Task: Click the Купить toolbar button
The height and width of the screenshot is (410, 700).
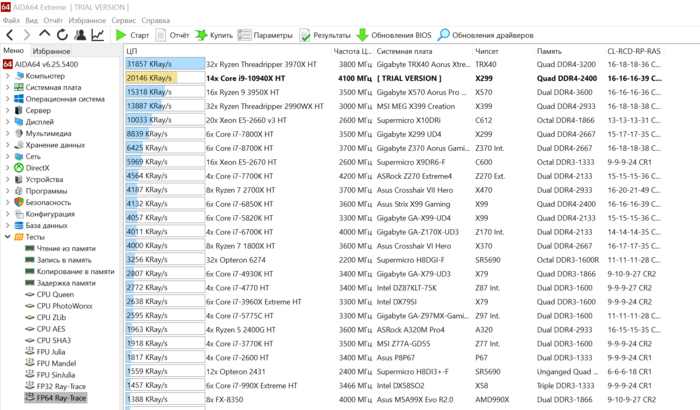Action: click(214, 35)
